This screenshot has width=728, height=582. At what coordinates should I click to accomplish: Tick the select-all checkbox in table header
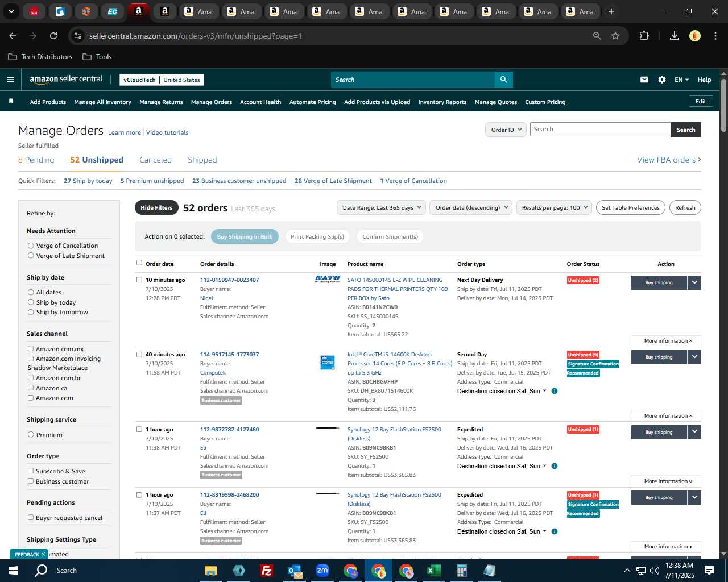(x=139, y=263)
